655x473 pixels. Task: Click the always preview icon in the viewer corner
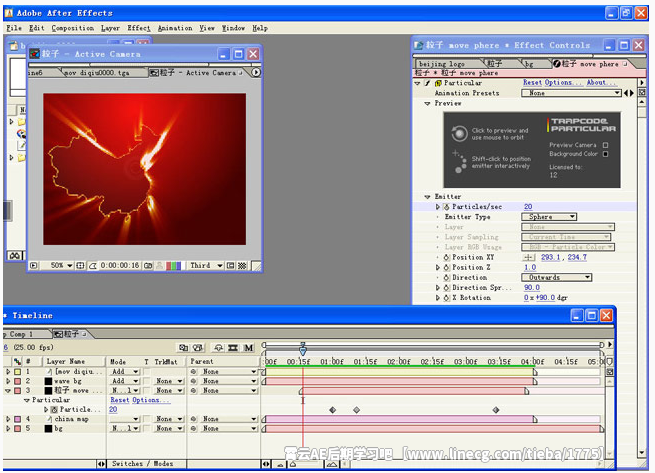click(33, 265)
